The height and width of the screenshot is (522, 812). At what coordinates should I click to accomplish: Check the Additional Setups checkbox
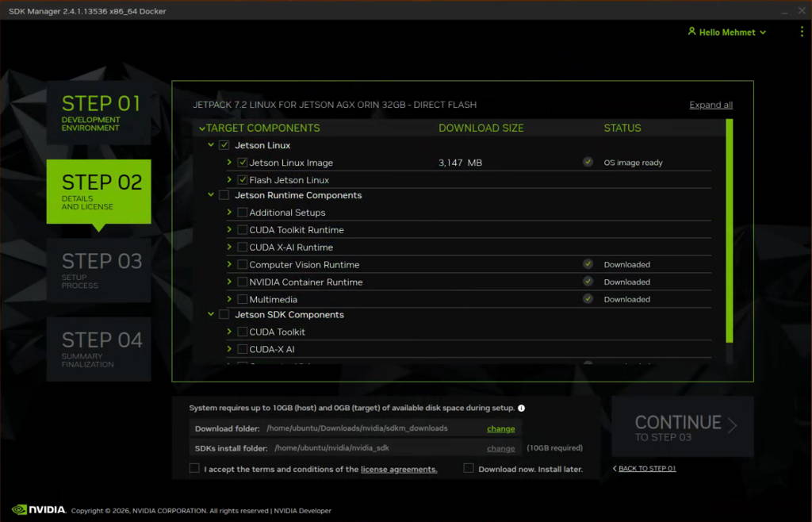pos(243,213)
